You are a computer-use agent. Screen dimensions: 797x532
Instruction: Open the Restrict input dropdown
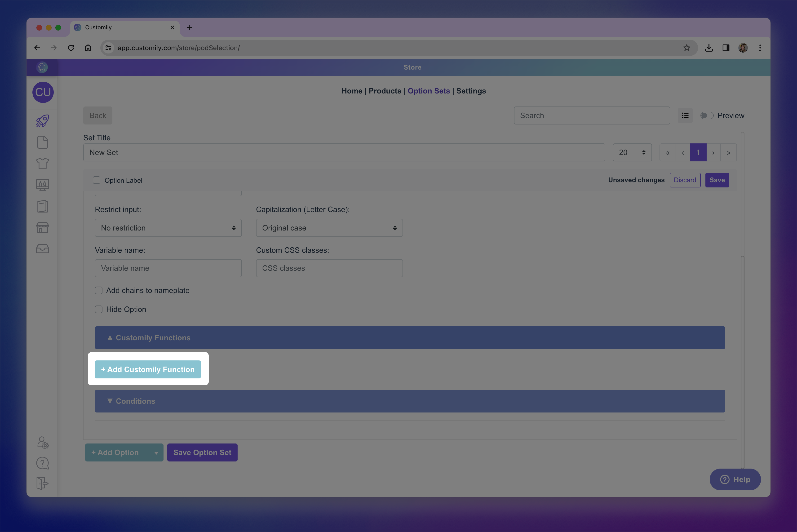pyautogui.click(x=168, y=228)
